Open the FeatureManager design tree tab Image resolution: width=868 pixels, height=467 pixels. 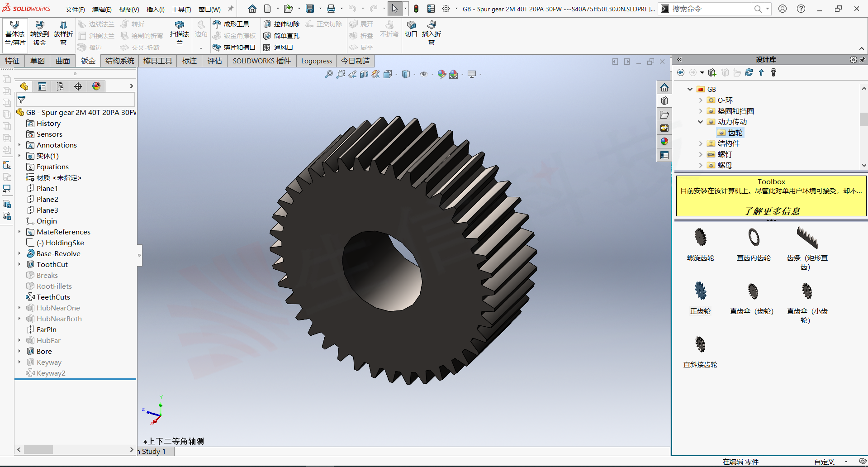(x=24, y=86)
